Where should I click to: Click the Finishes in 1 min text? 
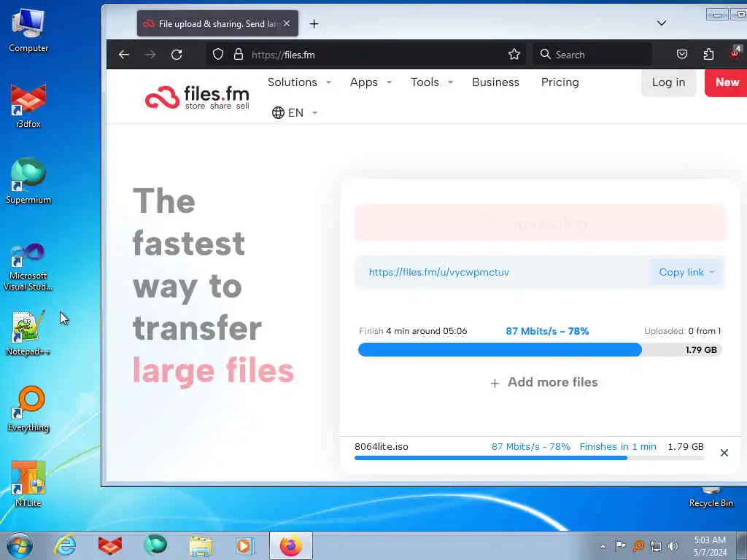(x=618, y=447)
